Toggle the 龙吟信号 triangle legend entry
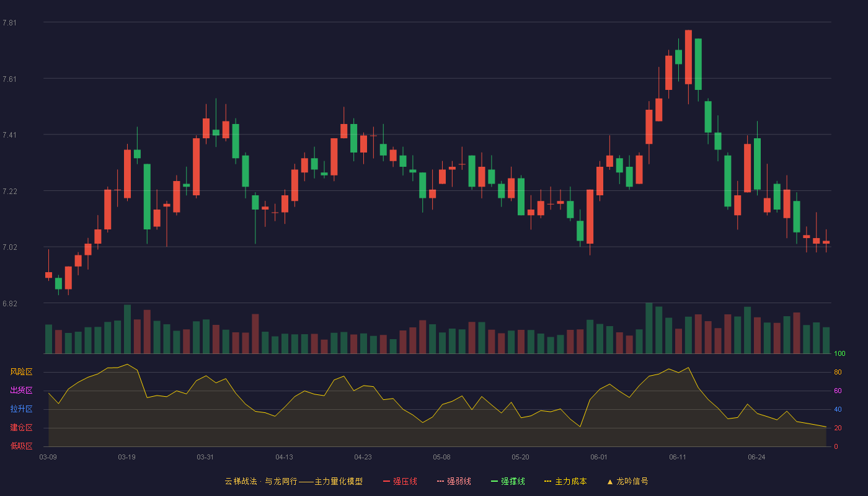868x496 pixels. (627, 481)
